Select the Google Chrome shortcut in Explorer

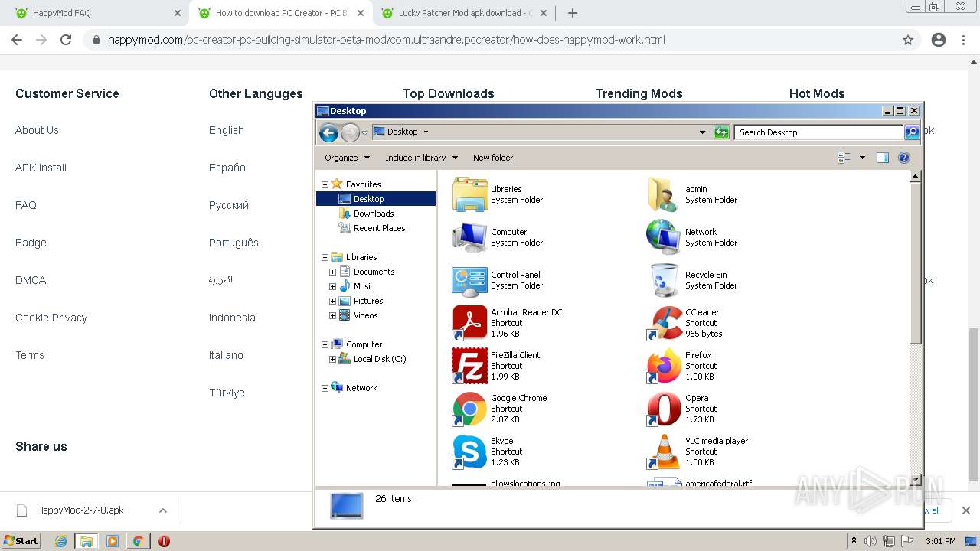(x=469, y=409)
